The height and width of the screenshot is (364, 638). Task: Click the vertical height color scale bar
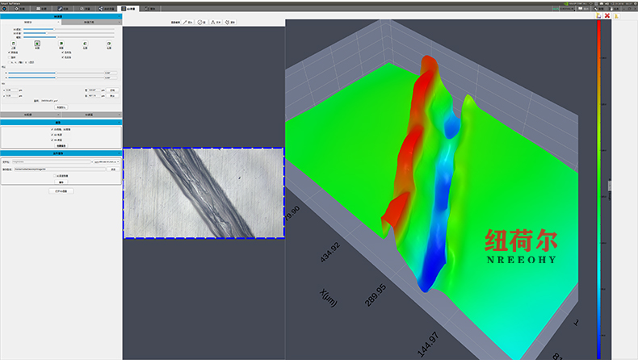[599, 190]
